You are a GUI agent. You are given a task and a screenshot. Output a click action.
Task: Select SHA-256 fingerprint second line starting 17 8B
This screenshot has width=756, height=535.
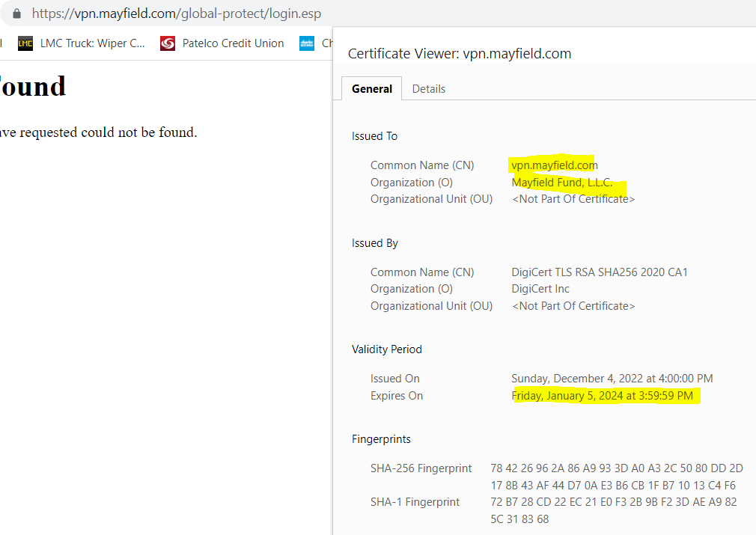613,486
